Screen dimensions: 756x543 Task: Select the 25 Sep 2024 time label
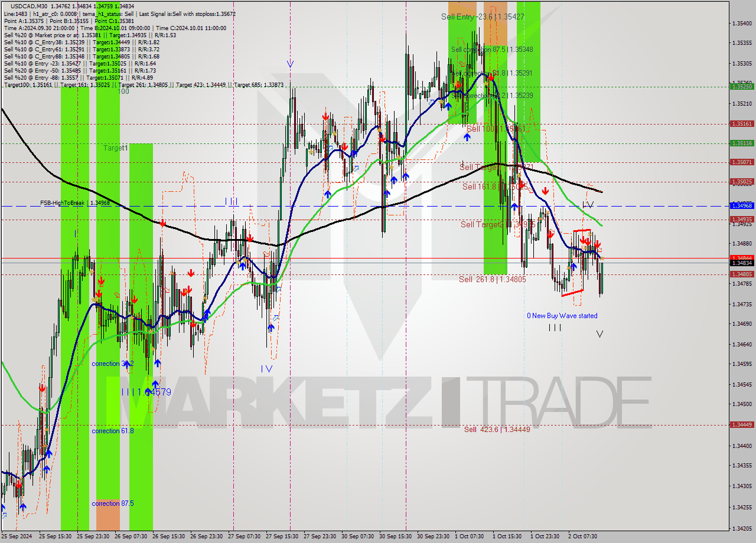tap(17, 537)
